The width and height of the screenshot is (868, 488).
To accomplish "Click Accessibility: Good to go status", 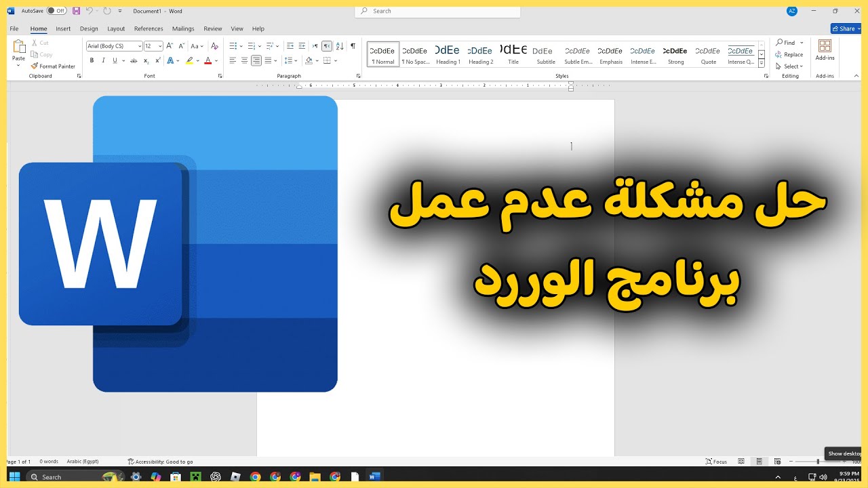I will tap(161, 462).
